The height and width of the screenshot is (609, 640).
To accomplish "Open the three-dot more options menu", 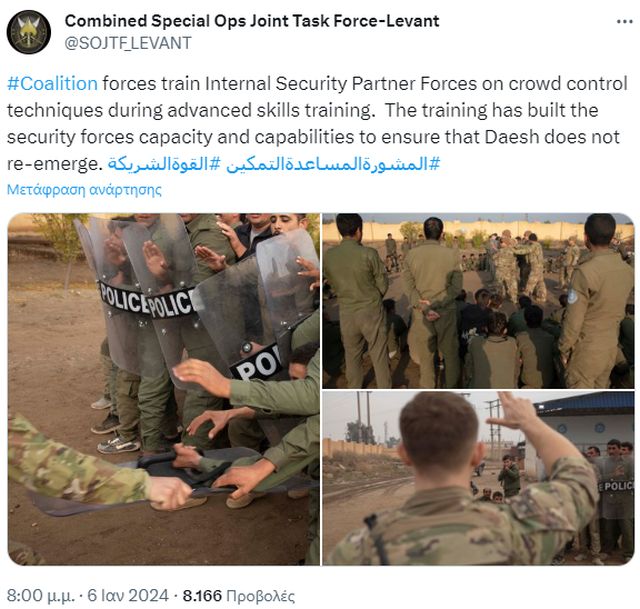I will (624, 22).
